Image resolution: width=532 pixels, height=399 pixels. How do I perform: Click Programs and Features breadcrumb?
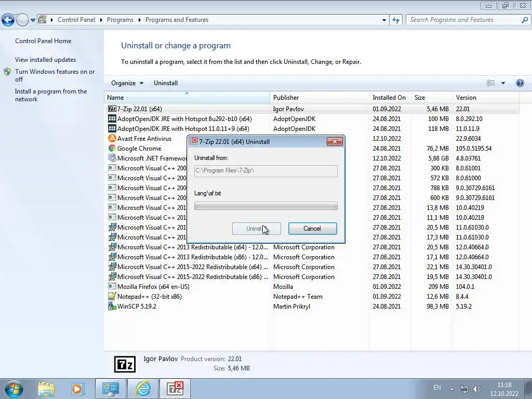coord(177,20)
